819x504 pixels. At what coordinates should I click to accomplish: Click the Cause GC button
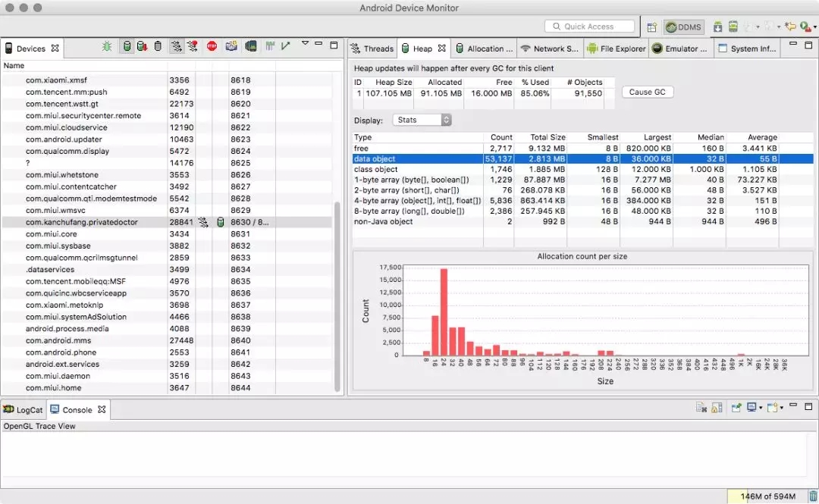coord(647,92)
